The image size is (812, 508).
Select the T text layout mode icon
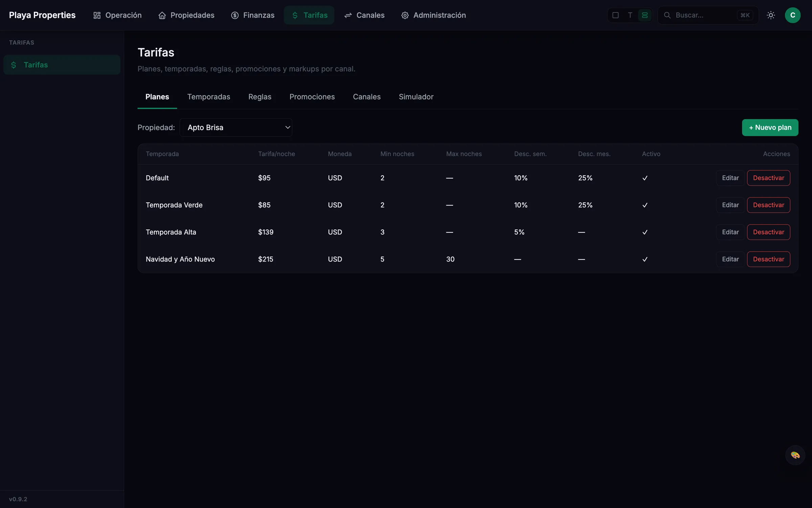(x=630, y=15)
